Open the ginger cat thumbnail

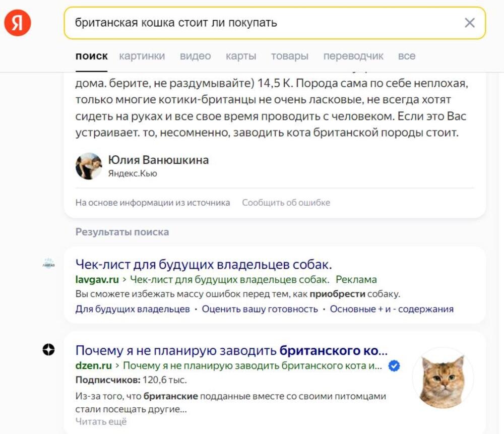coord(443,378)
